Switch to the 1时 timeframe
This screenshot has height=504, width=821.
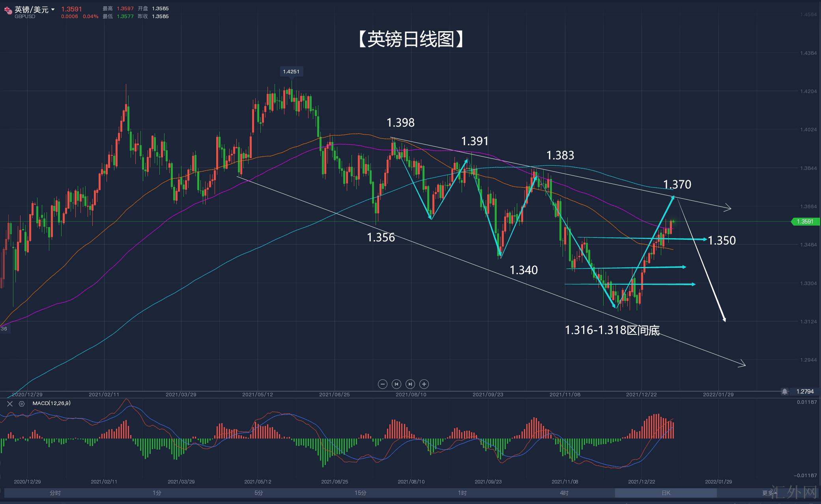coord(462,493)
